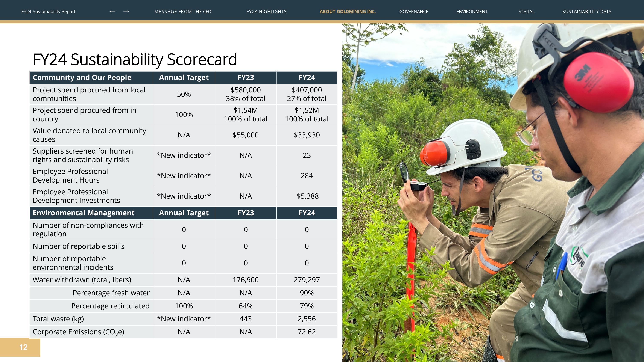This screenshot has height=362, width=644.
Task: Navigate to Sustainability Data section
Action: (586, 12)
